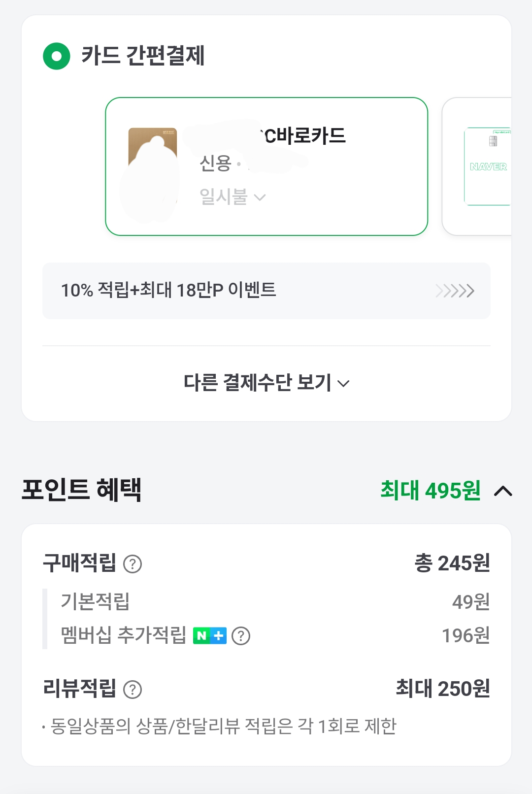
Task: Click the 구매적립 help question icon
Action: tap(133, 564)
